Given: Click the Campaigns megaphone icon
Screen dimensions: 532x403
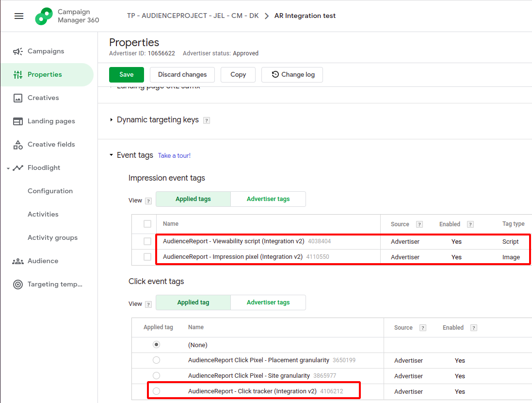Looking at the screenshot, I should 18,51.
